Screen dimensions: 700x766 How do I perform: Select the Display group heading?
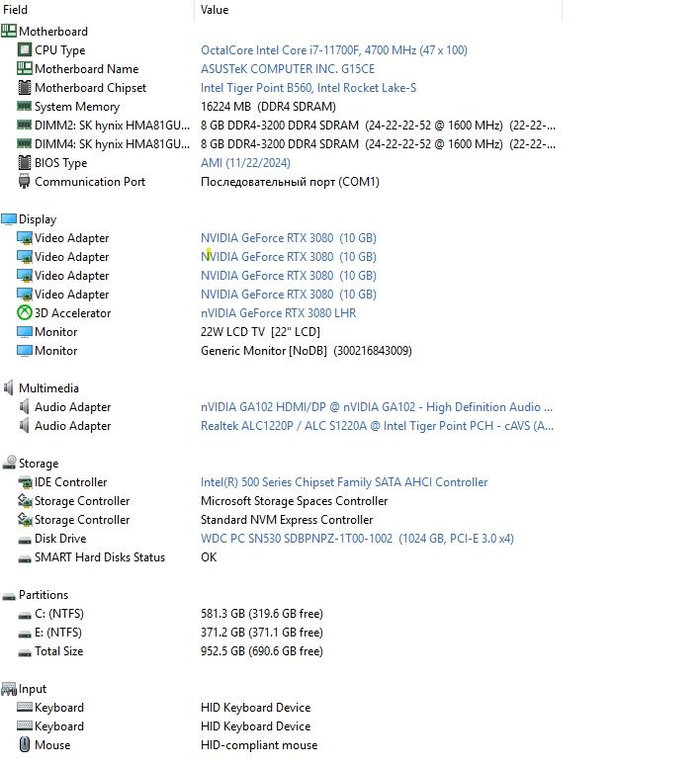point(38,219)
